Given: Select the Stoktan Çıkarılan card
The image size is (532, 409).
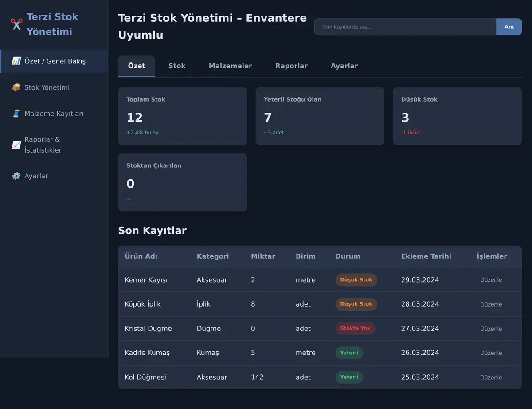Looking at the screenshot, I should (183, 182).
